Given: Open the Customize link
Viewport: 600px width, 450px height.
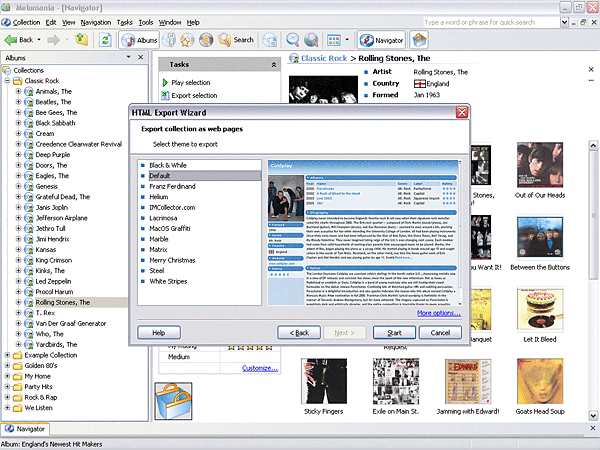Looking at the screenshot, I should click(260, 368).
